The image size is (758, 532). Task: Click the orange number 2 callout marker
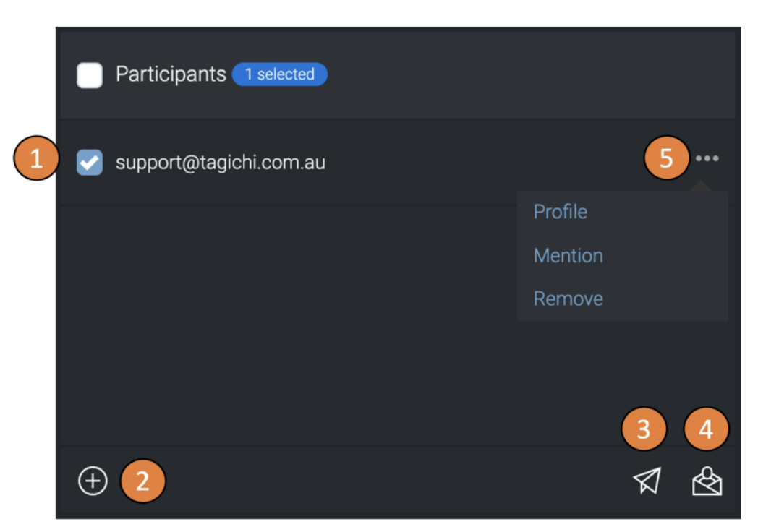(x=142, y=481)
